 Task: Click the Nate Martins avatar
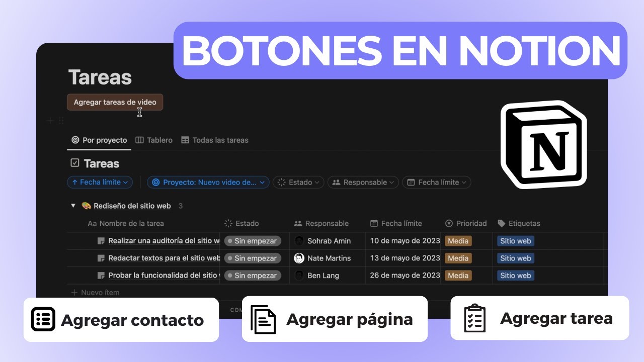(299, 258)
